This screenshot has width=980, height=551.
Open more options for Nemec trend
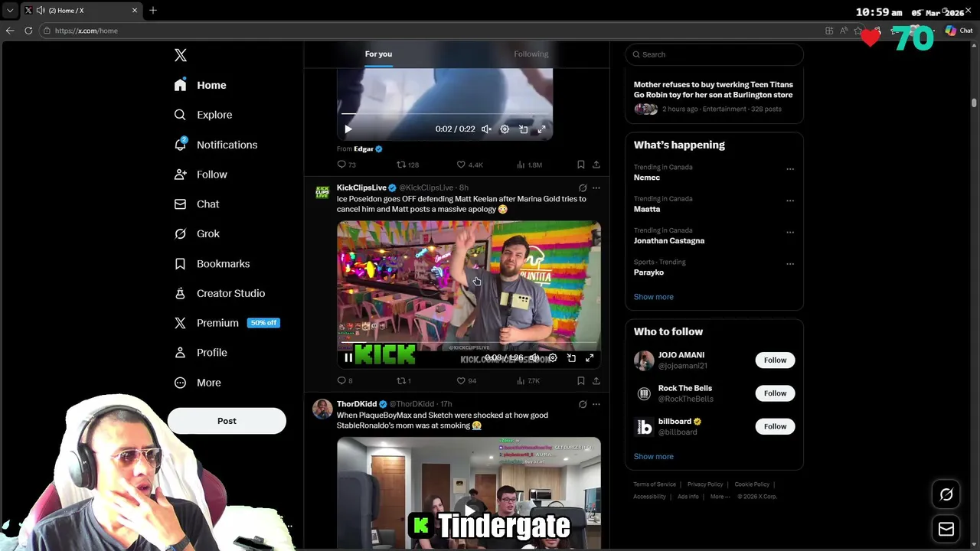click(790, 169)
